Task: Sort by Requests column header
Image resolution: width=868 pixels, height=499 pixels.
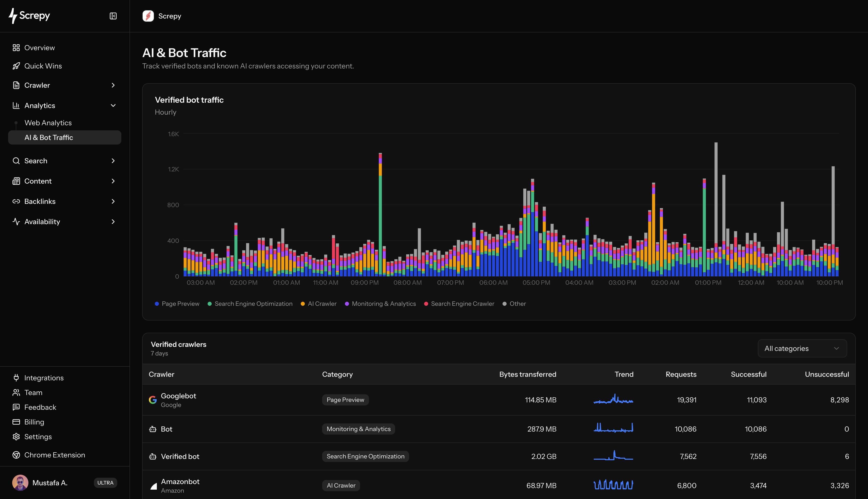Action: point(681,374)
